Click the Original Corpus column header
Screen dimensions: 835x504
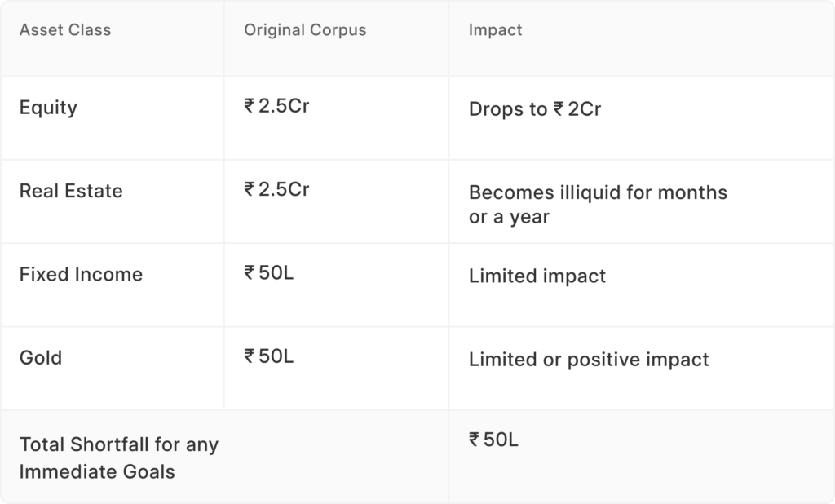click(x=305, y=30)
